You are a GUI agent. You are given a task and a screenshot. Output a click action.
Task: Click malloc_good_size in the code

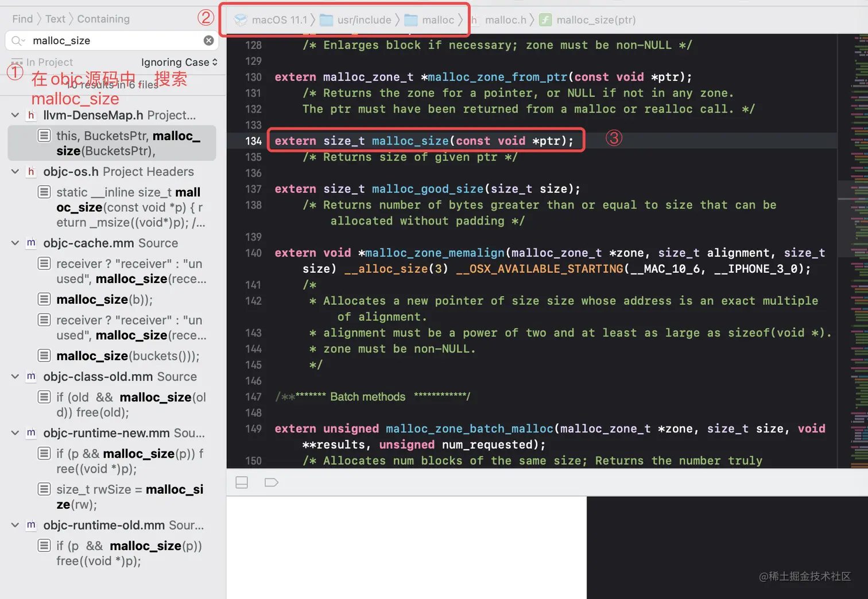(428, 189)
